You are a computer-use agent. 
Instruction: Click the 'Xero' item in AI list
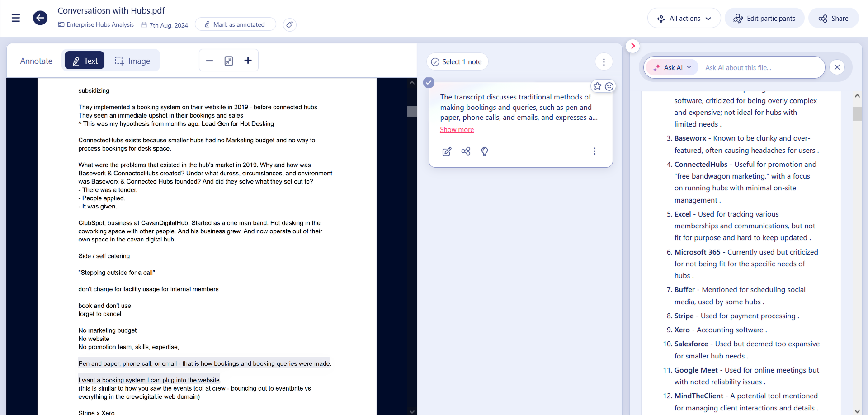click(x=682, y=330)
